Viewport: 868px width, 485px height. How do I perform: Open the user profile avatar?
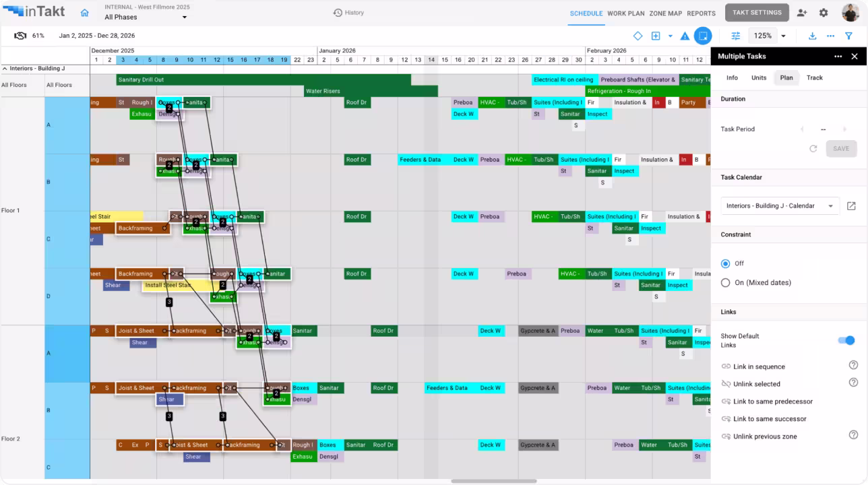point(850,13)
